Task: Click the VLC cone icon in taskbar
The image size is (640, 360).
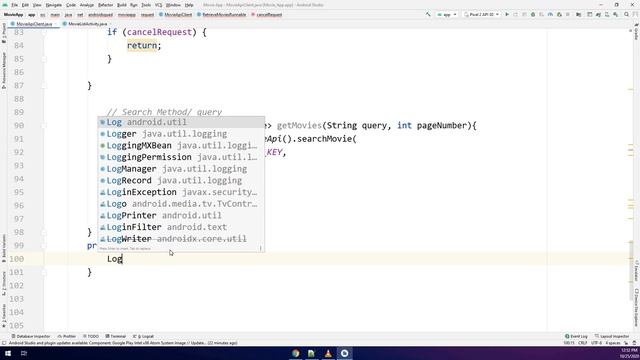Action: point(328,353)
